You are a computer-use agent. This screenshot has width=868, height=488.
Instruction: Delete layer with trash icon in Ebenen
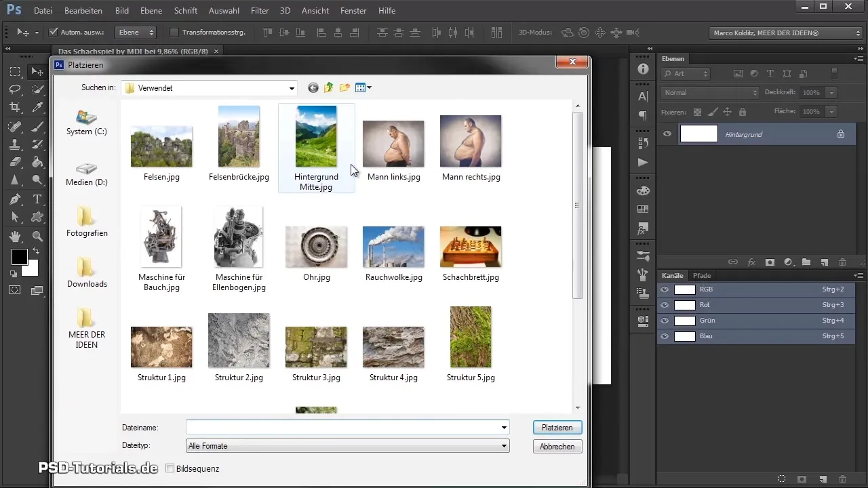[x=842, y=262]
